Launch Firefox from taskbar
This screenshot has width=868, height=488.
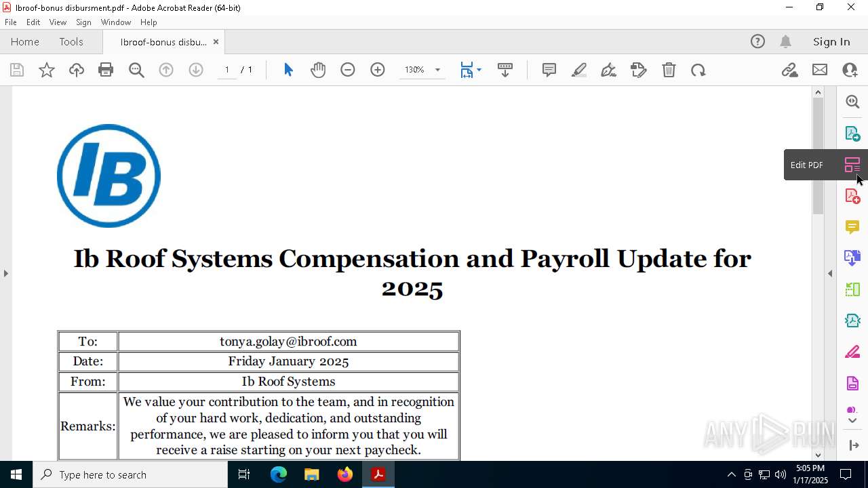(x=345, y=474)
